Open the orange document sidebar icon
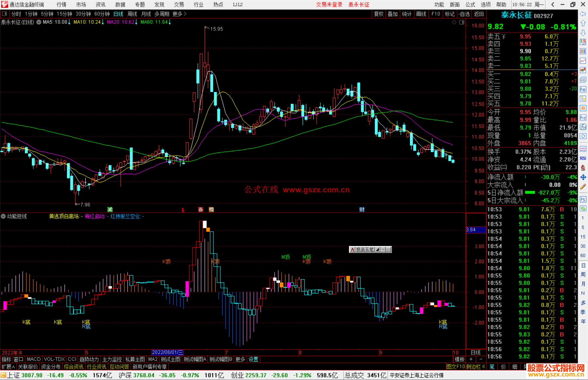 pos(583,108)
